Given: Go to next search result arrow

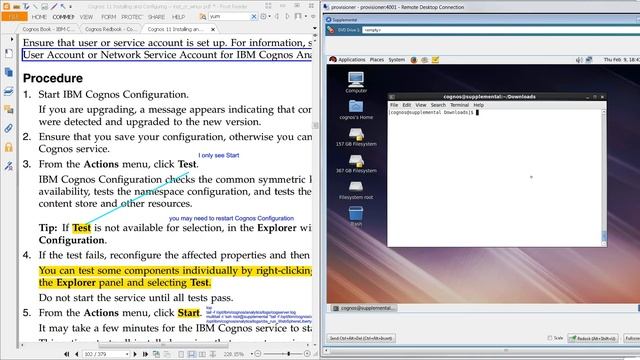Looking at the screenshot, I should point(287,16).
